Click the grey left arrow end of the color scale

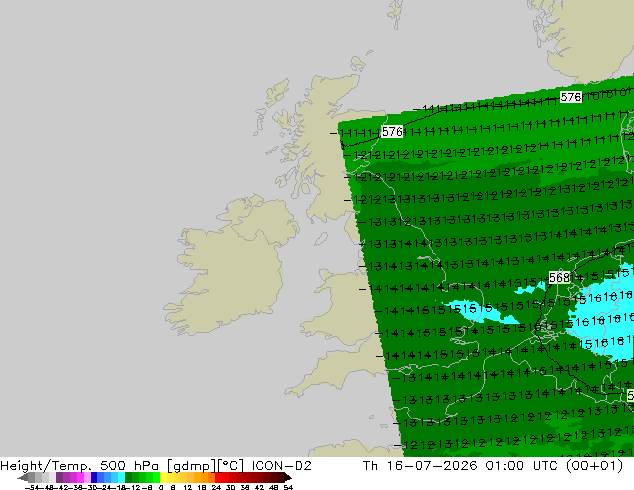click(x=23, y=477)
